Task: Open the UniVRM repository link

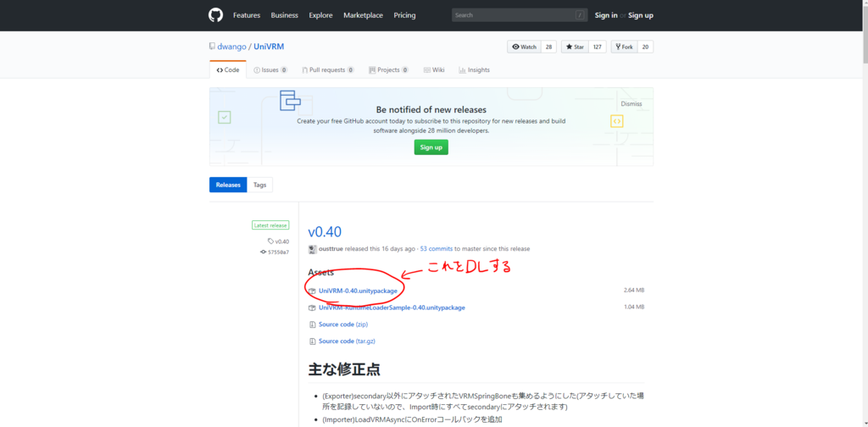Action: pyautogui.click(x=269, y=47)
